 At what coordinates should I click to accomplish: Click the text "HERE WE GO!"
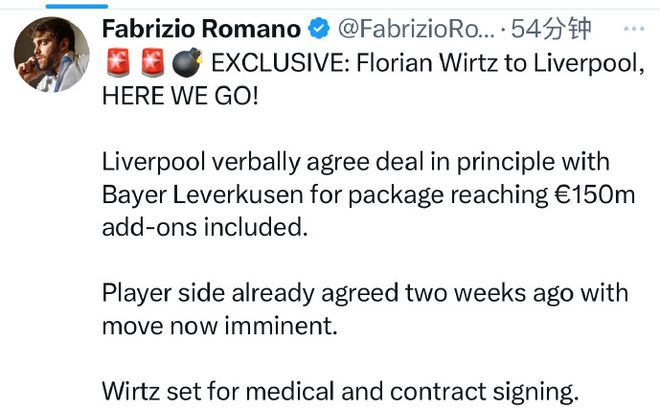181,102
